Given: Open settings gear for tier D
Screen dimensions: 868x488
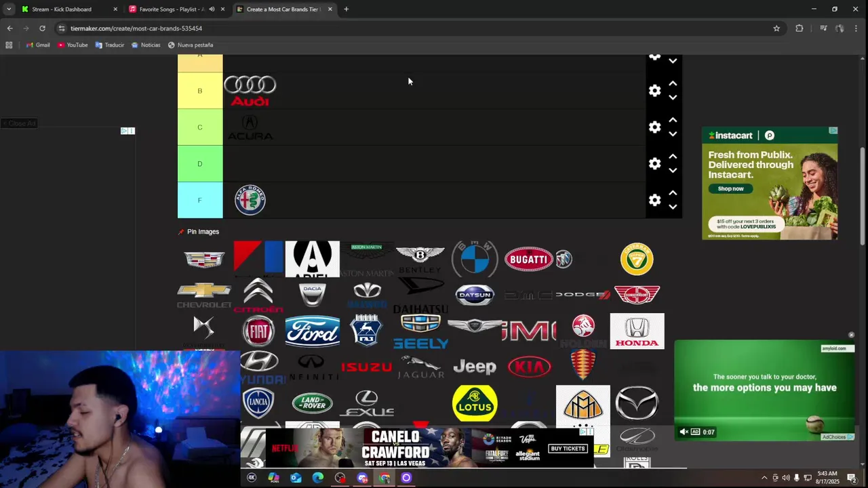Looking at the screenshot, I should click(x=654, y=163).
